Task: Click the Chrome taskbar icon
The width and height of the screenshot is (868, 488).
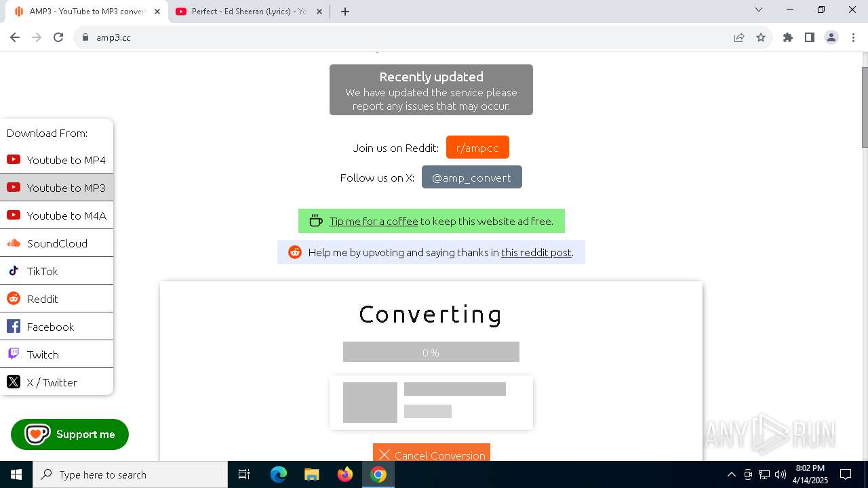Action: point(378,474)
